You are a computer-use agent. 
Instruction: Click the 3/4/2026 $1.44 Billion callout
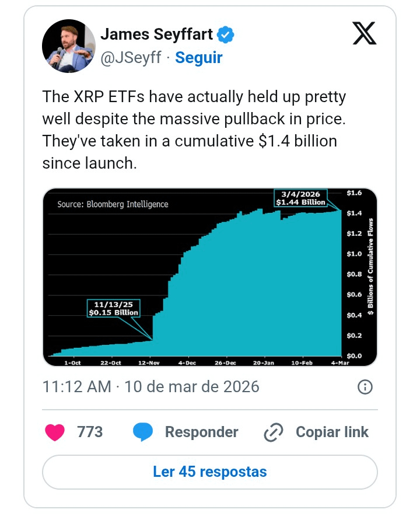click(x=301, y=198)
